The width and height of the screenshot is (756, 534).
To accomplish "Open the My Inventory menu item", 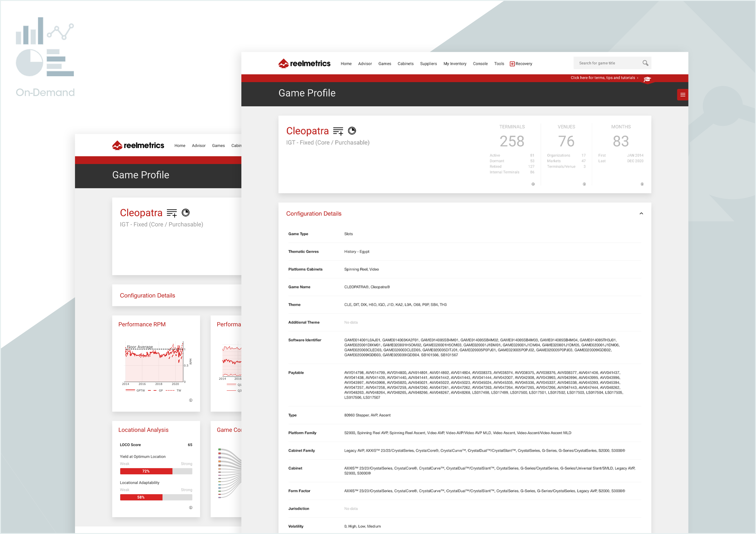I will [455, 64].
